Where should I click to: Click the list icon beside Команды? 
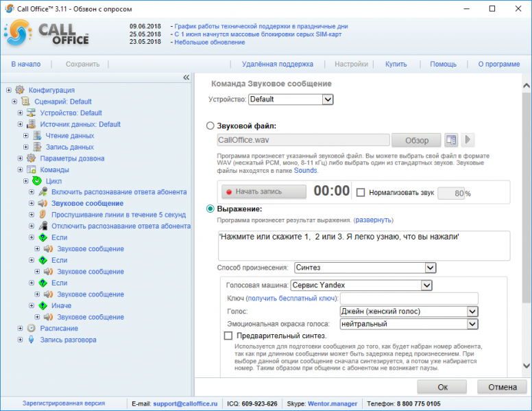click(x=32, y=169)
